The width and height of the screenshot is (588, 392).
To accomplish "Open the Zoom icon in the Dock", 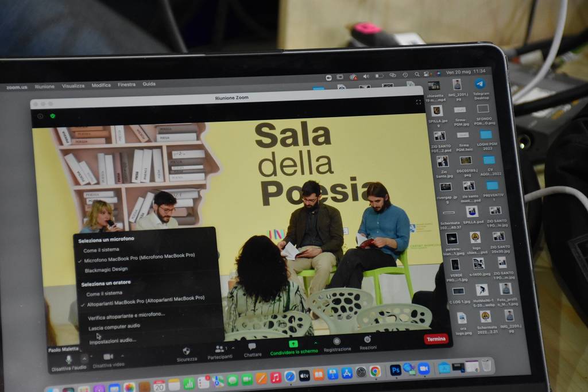I will (x=424, y=369).
